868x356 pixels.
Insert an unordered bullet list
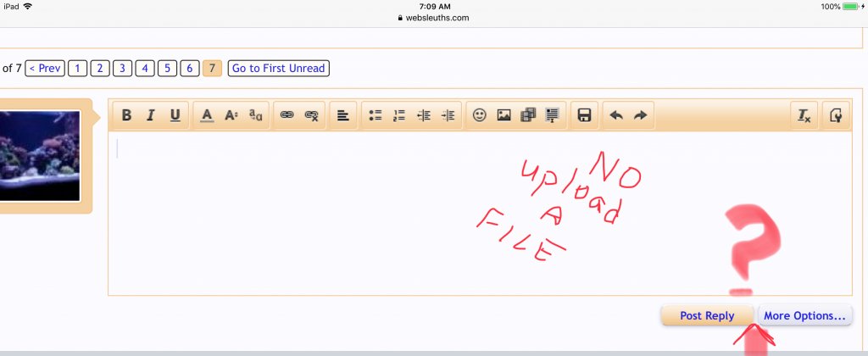(x=376, y=116)
